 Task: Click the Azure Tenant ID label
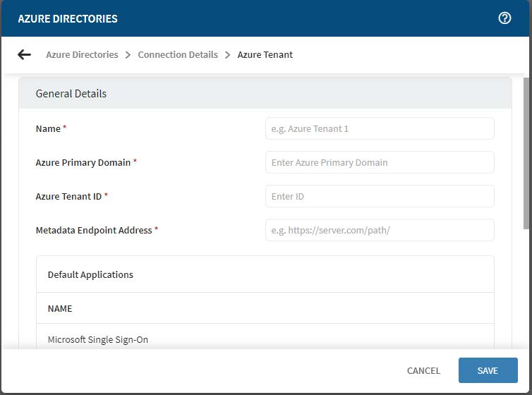pos(68,196)
